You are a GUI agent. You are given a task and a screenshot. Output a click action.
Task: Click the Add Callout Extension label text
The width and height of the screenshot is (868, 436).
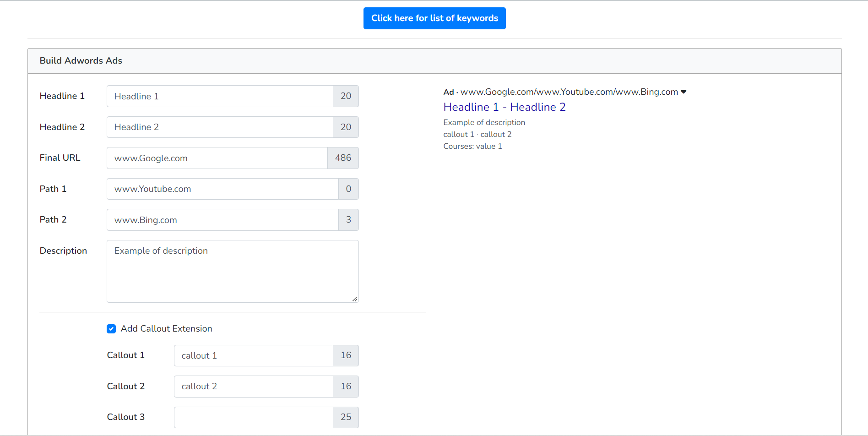[166, 329]
